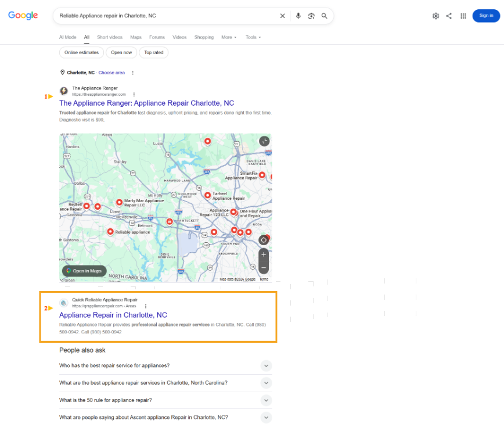The width and height of the screenshot is (504, 427).
Task: Center map on my location button
Action: coord(264,240)
